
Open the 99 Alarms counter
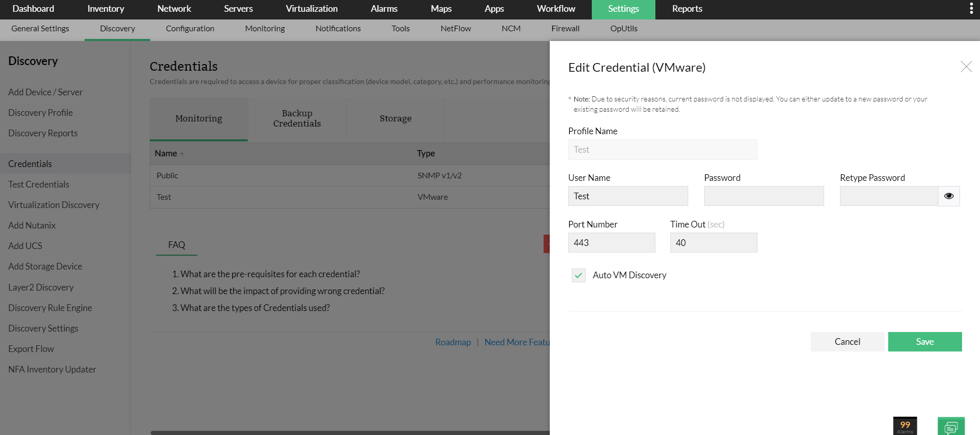(905, 426)
